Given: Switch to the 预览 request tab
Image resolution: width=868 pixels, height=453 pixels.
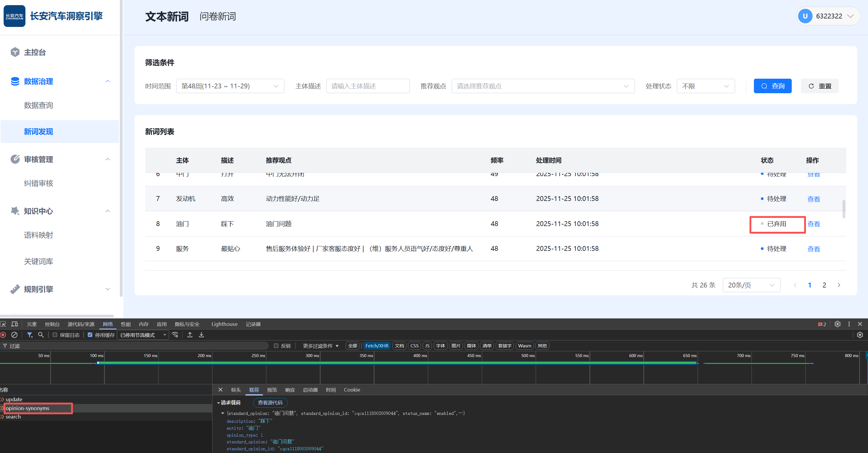Looking at the screenshot, I should pyautogui.click(x=271, y=390).
